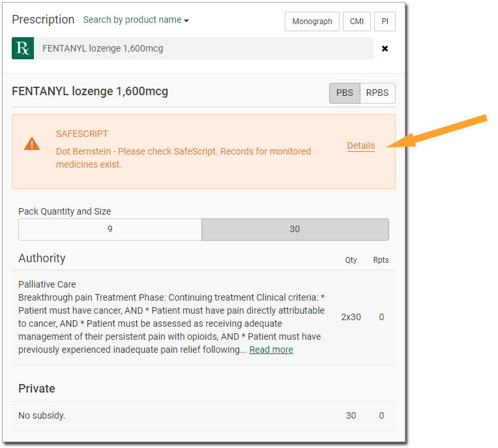This screenshot has width=498, height=448.
Task: Click the Pack Quantity and Size label
Action: click(65, 211)
